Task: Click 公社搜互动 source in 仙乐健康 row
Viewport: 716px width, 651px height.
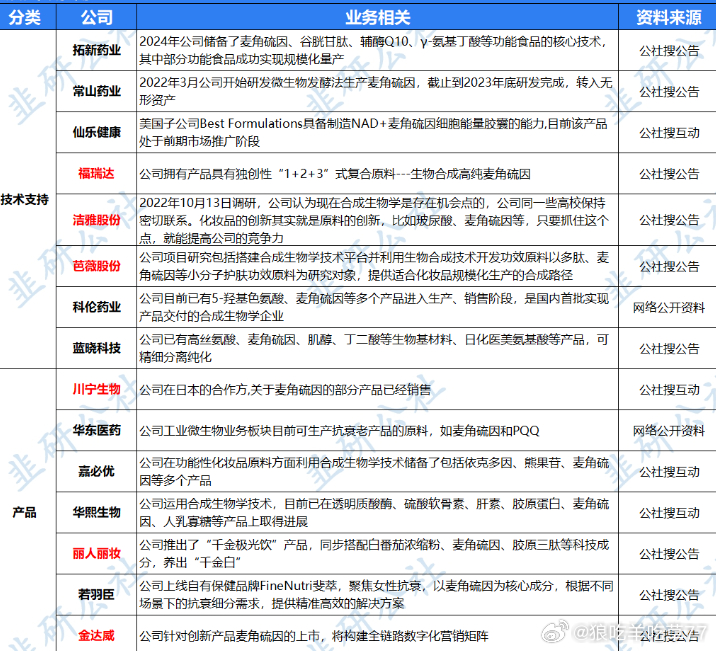Action: click(669, 133)
